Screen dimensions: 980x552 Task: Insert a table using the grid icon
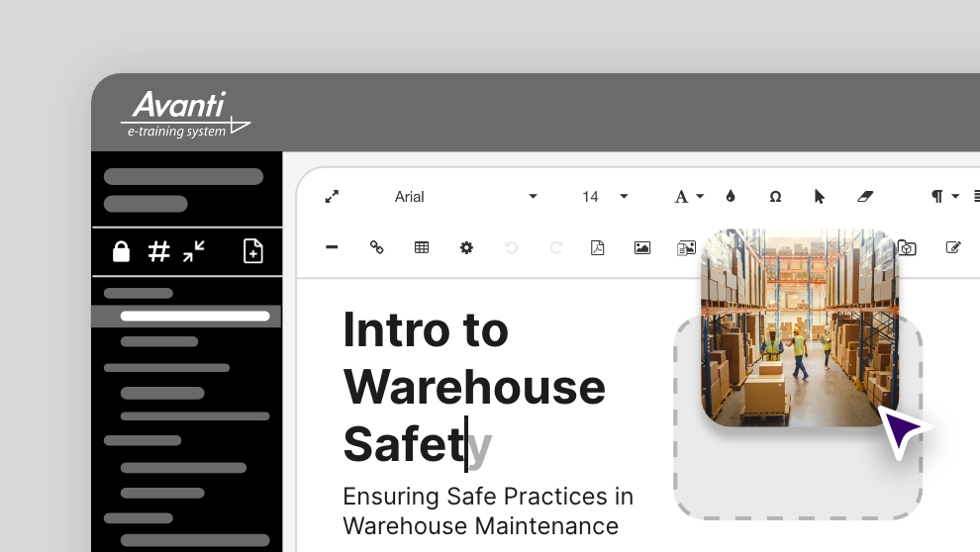coord(422,247)
